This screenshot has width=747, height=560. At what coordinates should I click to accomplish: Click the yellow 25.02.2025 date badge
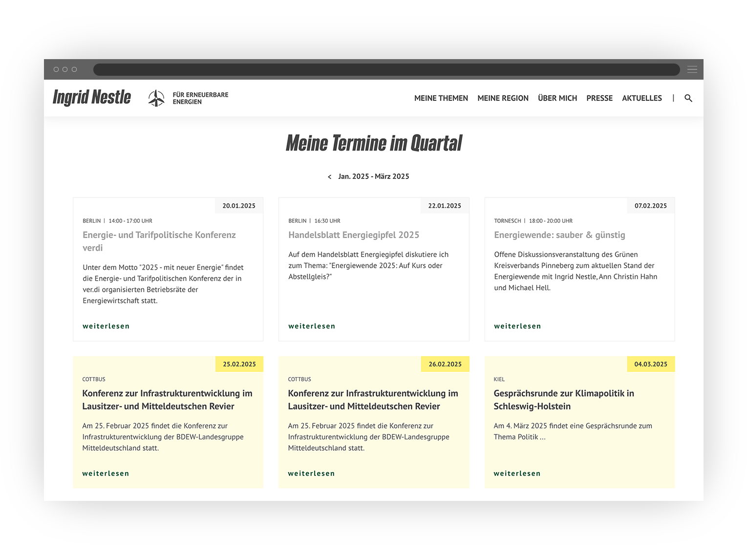pyautogui.click(x=239, y=364)
